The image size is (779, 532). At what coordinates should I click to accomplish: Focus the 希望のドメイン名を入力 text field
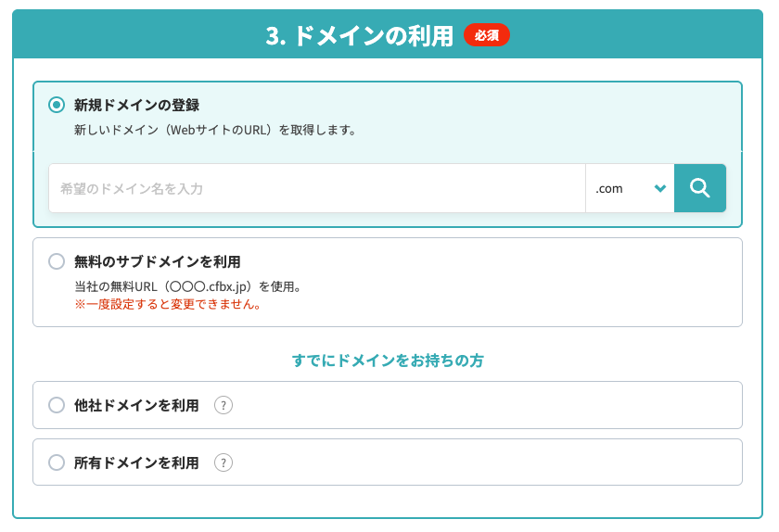[x=317, y=188]
